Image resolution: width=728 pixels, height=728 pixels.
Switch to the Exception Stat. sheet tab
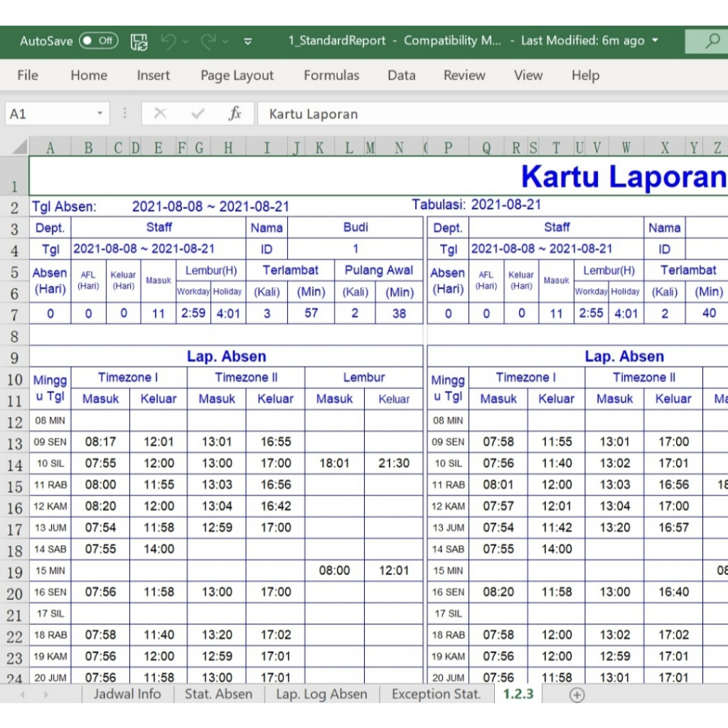click(436, 695)
